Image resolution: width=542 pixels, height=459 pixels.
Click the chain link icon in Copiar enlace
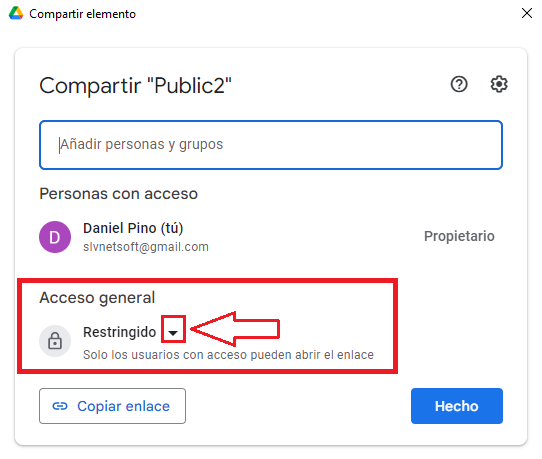click(60, 406)
